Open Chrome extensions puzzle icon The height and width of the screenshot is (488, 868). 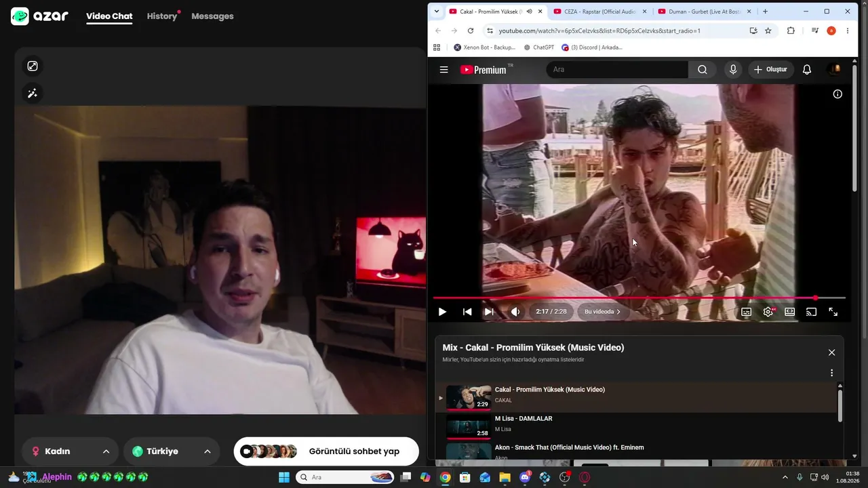(791, 30)
